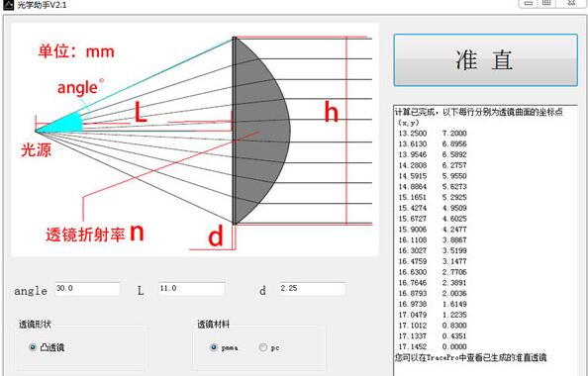
Task: Click the (x,y) header line
Action: [x=409, y=123]
